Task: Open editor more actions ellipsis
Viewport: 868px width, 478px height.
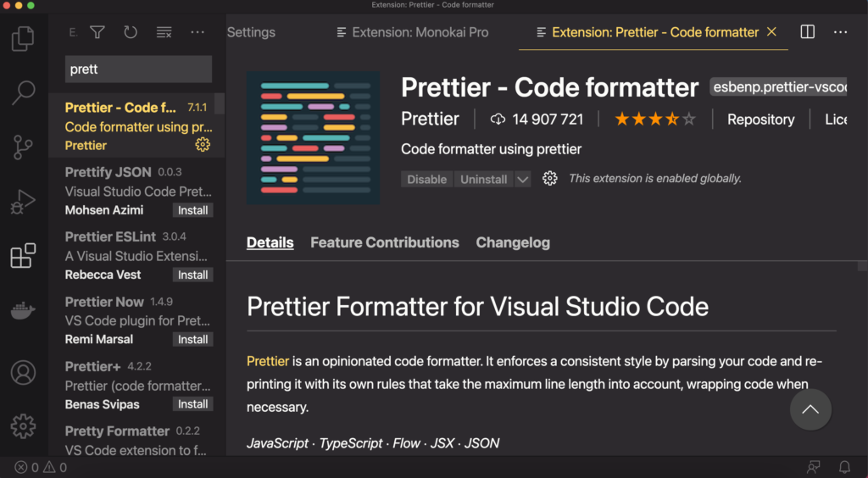Action: [x=840, y=32]
